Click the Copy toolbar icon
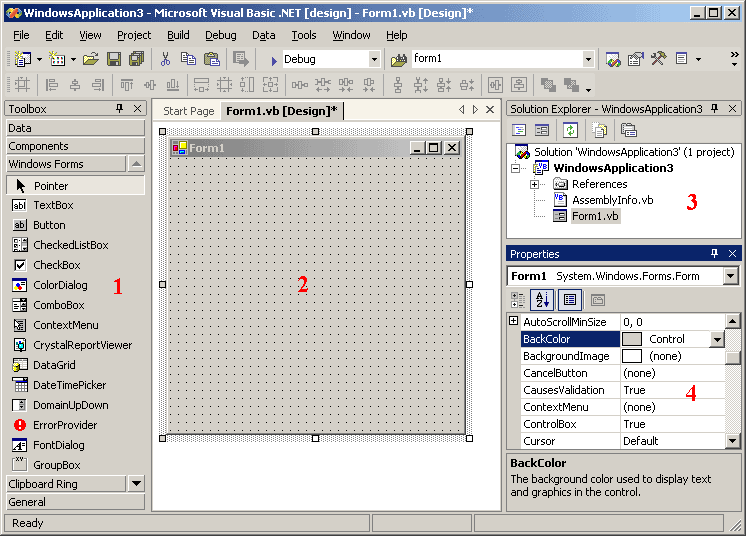746x536 pixels. (x=188, y=59)
